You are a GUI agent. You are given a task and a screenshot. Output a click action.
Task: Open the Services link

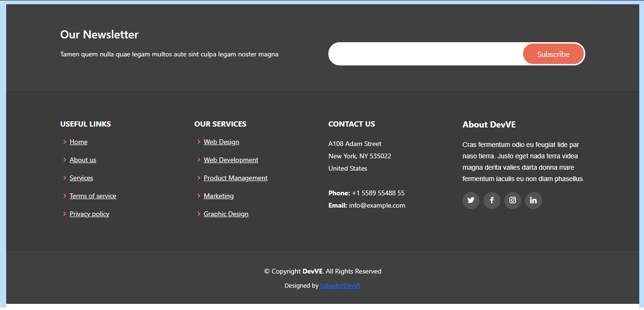pyautogui.click(x=81, y=178)
